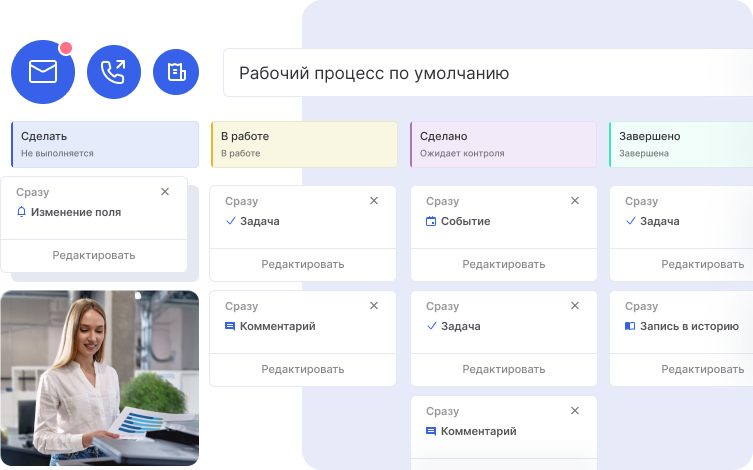Screen dimensions: 753x470
Task: Close the Событие card in Сделано
Action: pos(575,201)
